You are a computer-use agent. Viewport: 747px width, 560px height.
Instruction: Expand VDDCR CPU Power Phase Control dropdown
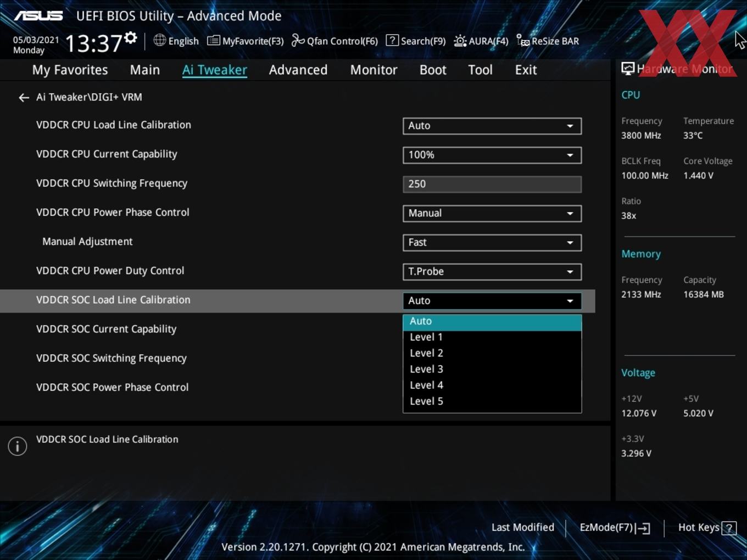[x=492, y=213]
